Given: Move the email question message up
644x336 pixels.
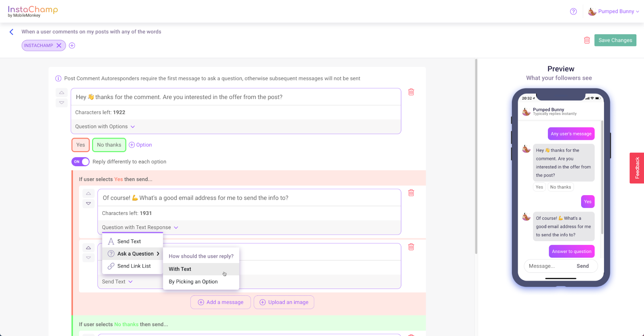Looking at the screenshot, I should tap(89, 194).
